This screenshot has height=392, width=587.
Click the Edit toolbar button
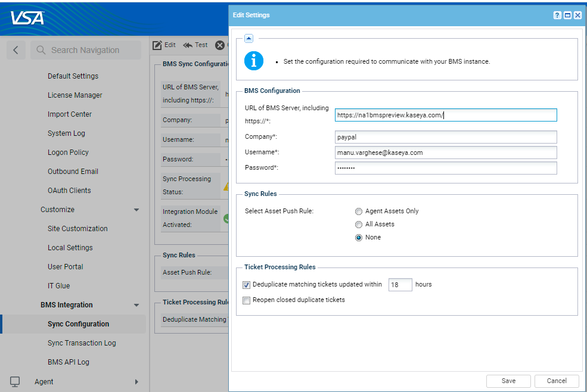click(164, 45)
